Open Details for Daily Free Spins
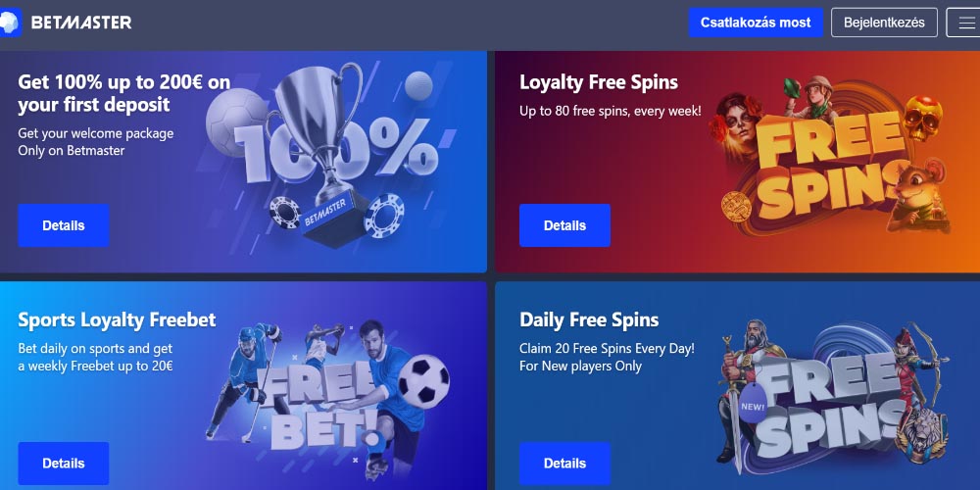Viewport: 980px width, 490px height. click(564, 464)
